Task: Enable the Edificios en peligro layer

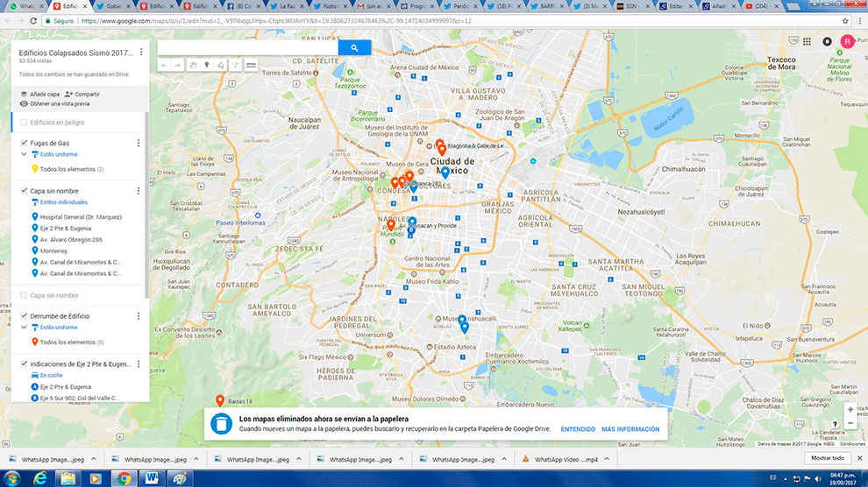Action: [24, 122]
